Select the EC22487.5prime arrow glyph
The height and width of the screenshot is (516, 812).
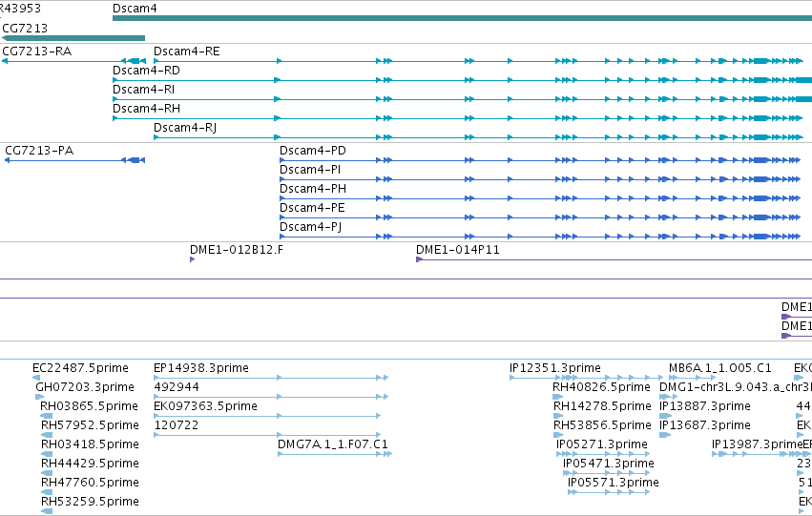[x=36, y=378]
